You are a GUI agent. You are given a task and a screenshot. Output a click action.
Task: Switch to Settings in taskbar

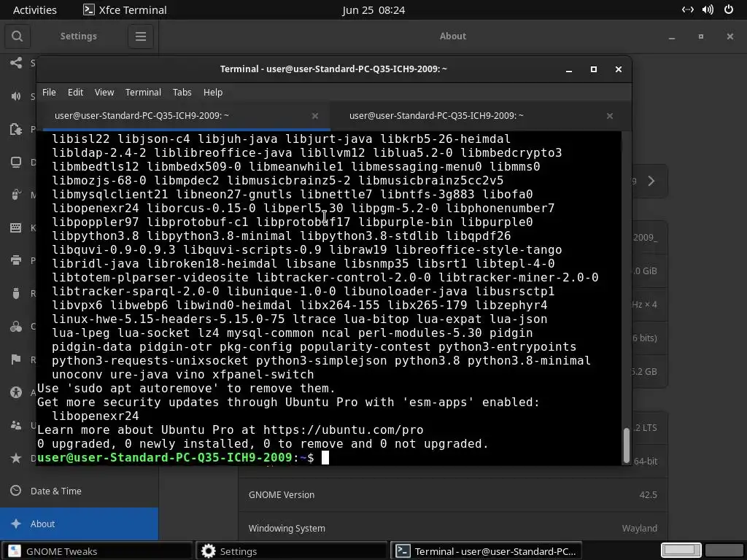292,551
